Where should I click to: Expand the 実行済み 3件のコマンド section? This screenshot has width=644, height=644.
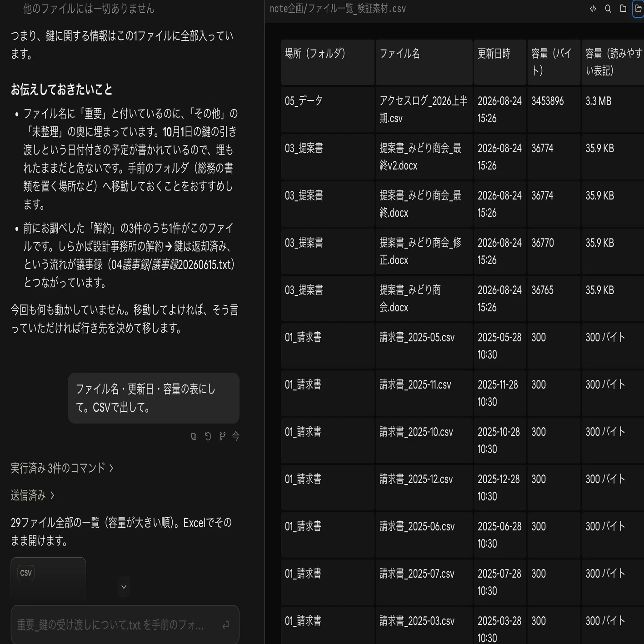(62, 468)
